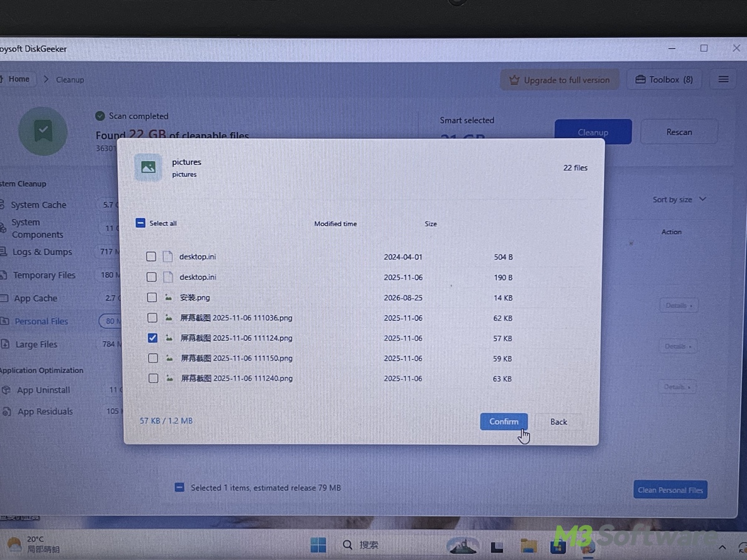Click the Cleanup button in main window
Screen dimensions: 747x560
(x=593, y=132)
